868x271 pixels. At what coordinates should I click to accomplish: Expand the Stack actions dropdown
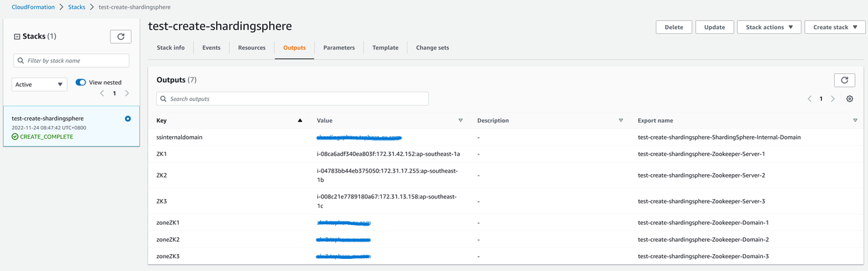coord(768,27)
